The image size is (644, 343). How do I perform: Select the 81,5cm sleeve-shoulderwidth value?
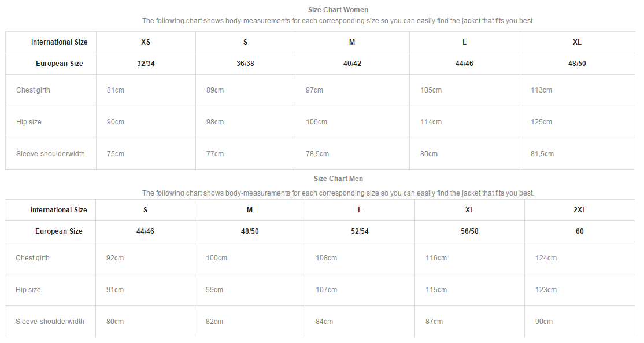point(542,154)
